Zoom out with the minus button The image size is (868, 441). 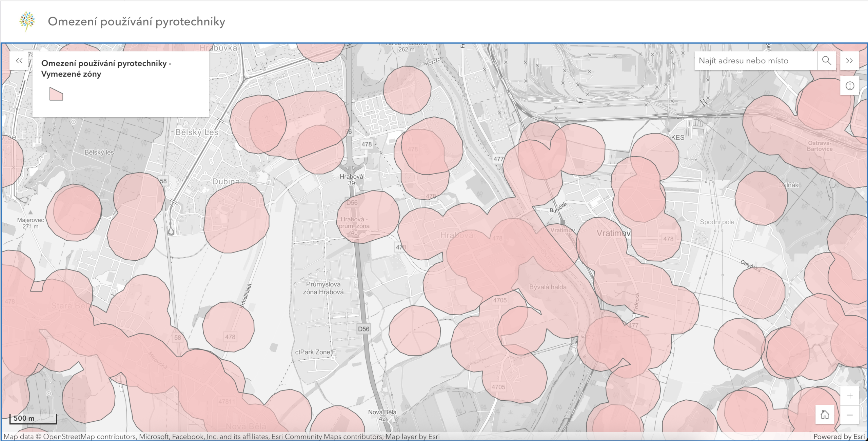pyautogui.click(x=849, y=415)
